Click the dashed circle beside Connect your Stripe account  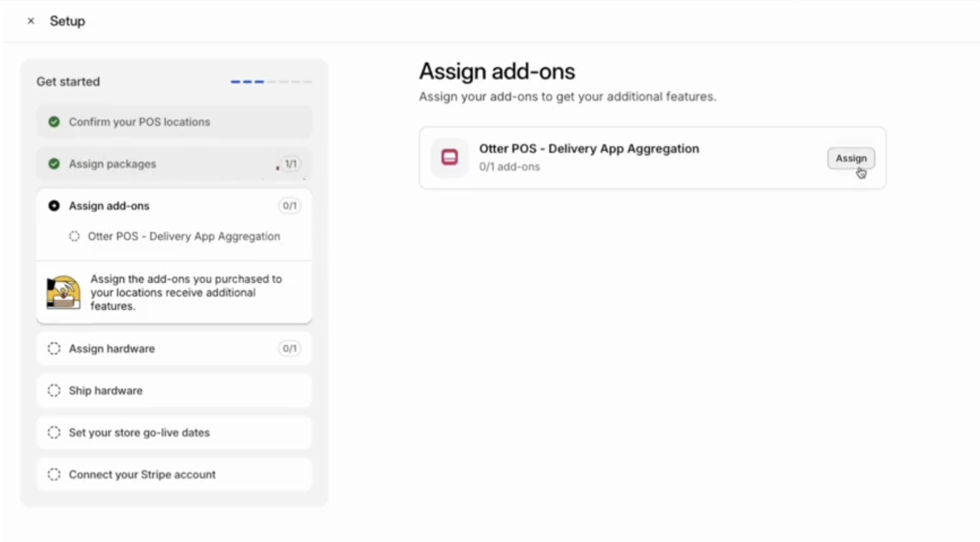tap(54, 474)
